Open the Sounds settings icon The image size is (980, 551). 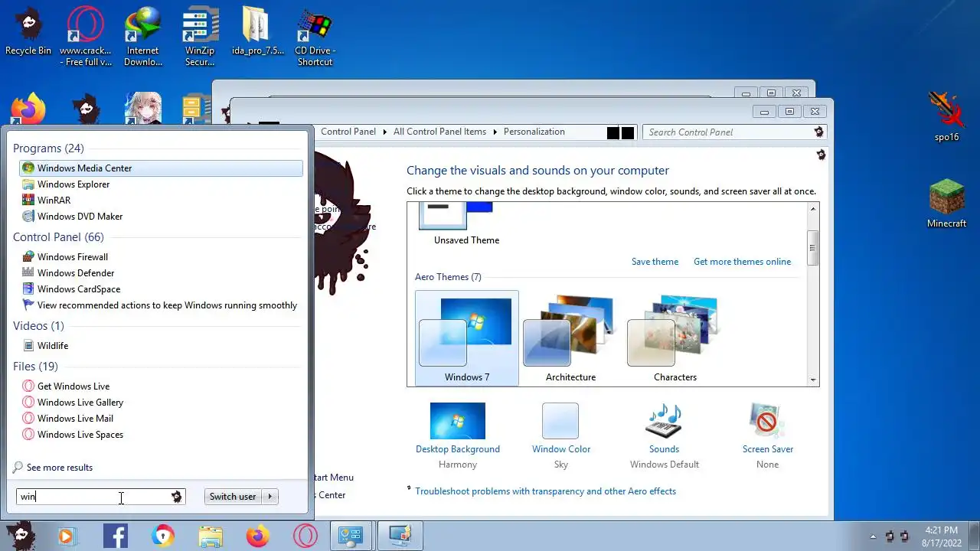coord(664,422)
